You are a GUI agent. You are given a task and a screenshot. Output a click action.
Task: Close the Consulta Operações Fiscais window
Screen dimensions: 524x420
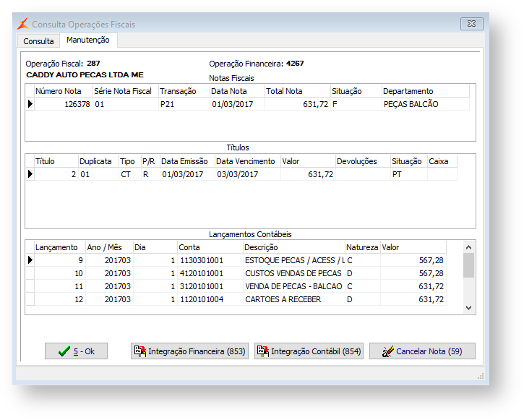pyautogui.click(x=471, y=24)
